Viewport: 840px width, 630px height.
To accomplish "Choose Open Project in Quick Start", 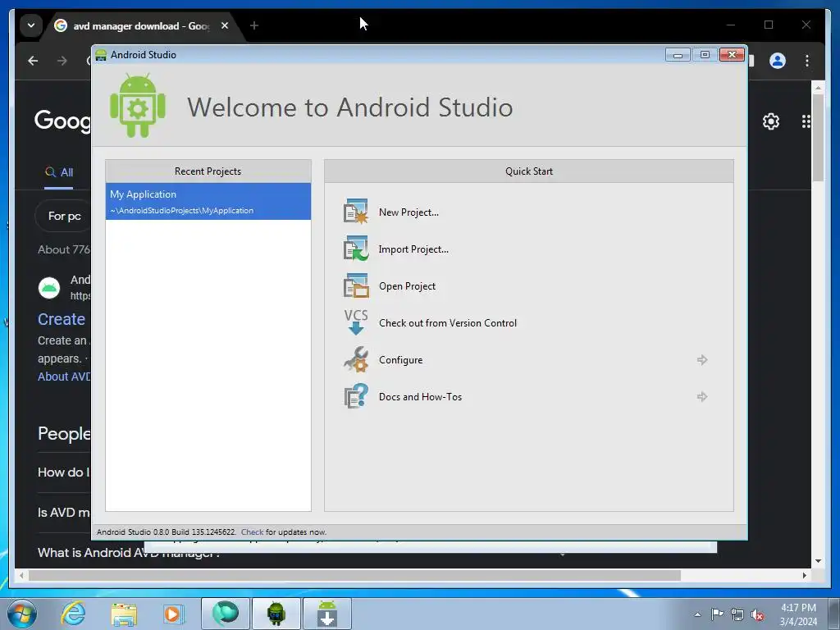I will 407,286.
